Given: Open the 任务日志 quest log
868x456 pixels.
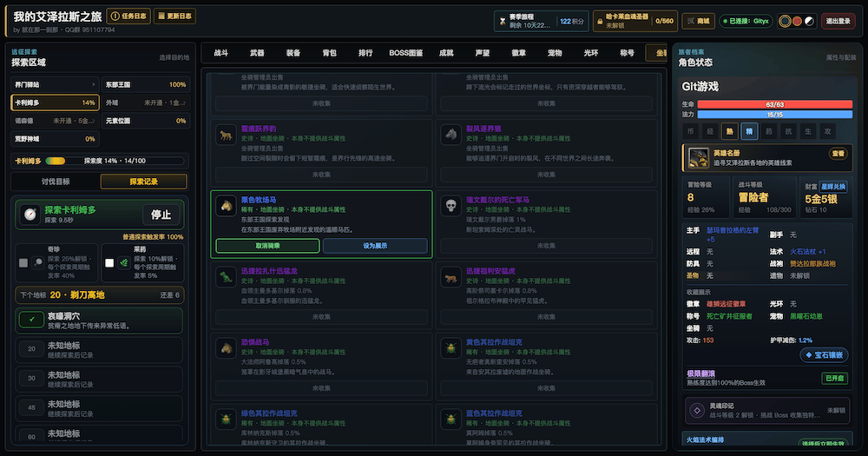Looking at the screenshot, I should (128, 16).
